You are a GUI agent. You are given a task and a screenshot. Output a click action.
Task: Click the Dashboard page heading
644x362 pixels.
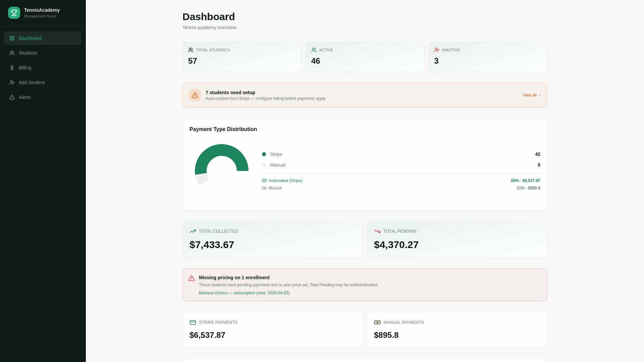coord(209,17)
